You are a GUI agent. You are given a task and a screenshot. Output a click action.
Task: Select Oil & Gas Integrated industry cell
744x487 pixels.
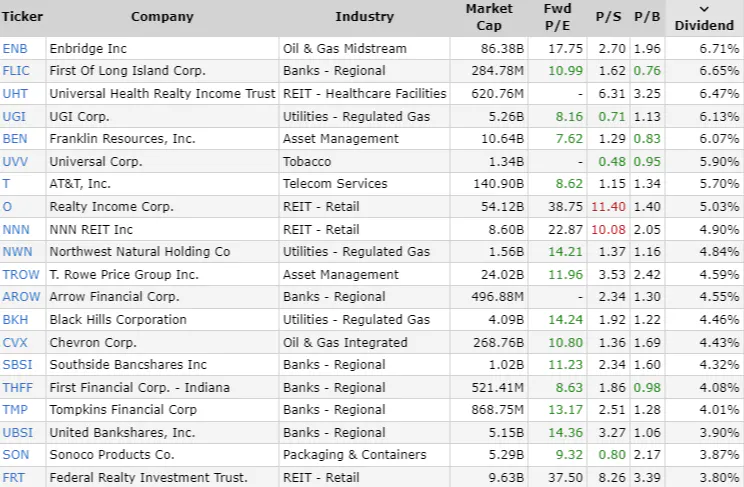pos(364,342)
